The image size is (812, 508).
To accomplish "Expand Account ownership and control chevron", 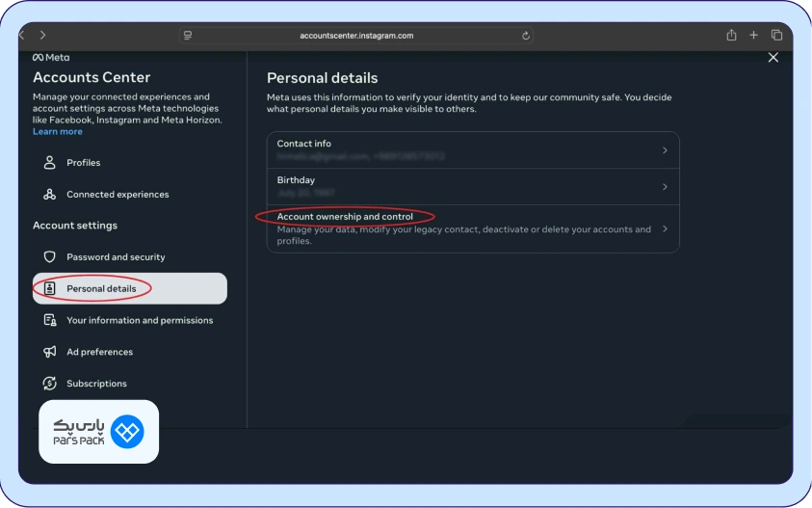I will click(665, 229).
